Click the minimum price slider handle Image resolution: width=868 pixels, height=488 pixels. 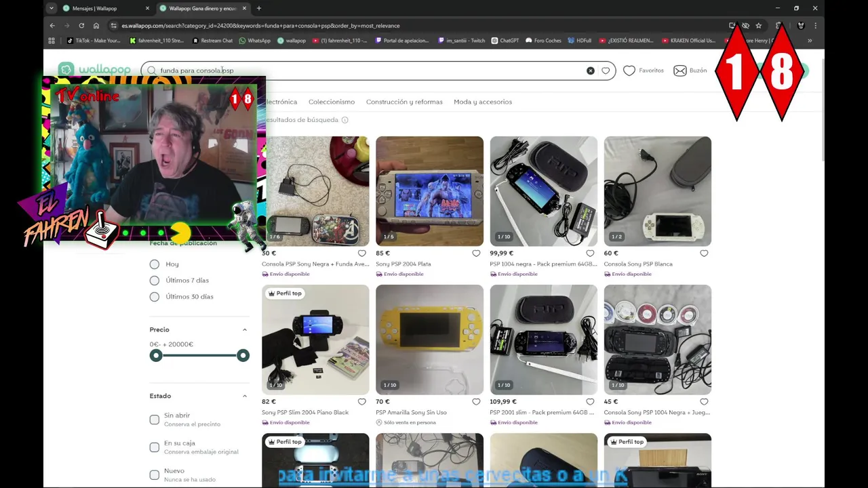click(156, 356)
